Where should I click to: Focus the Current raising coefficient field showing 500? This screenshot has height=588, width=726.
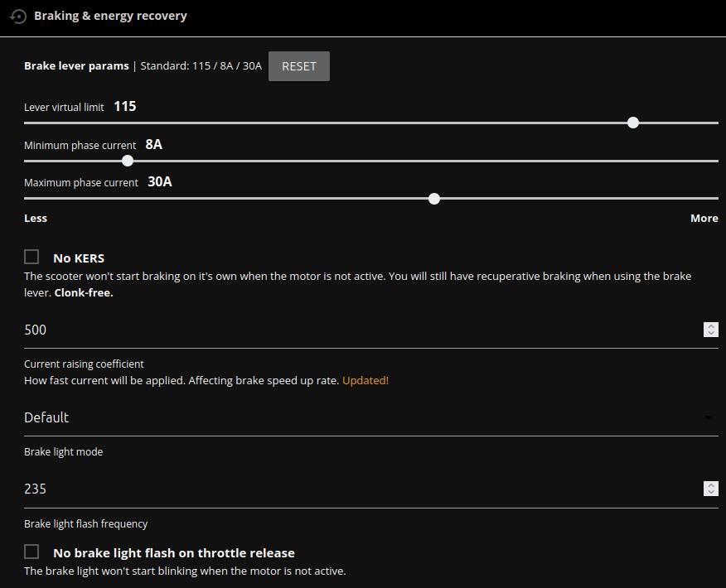pos(362,330)
